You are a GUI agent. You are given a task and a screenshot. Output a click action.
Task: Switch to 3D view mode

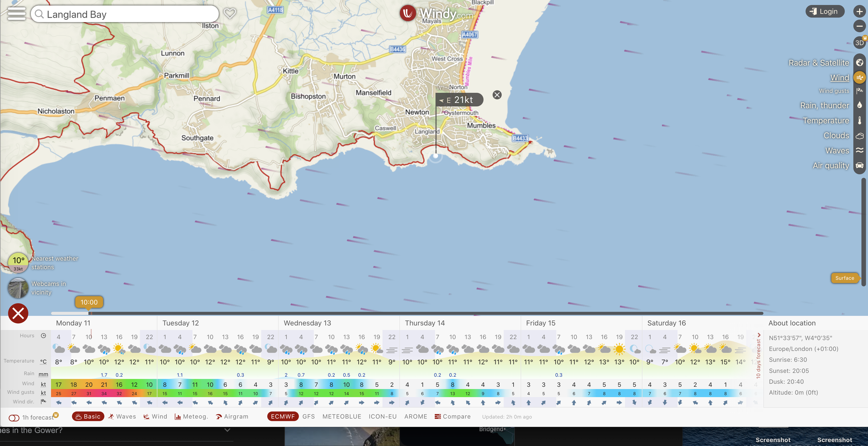tap(859, 43)
